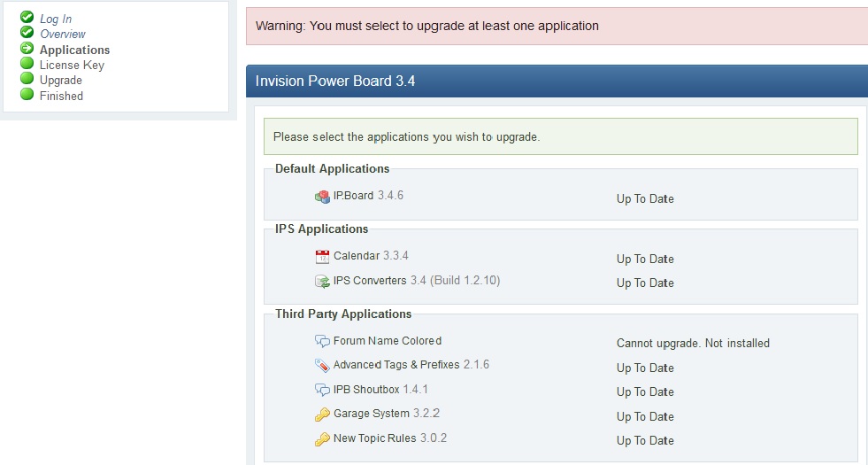
Task: Click the IPS Converters icon
Action: (x=322, y=282)
